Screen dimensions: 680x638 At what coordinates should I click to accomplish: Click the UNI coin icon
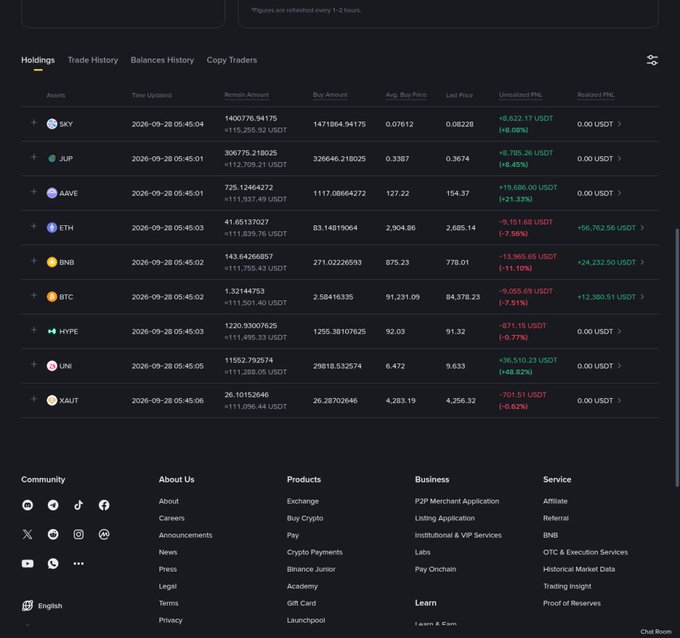(x=52, y=366)
